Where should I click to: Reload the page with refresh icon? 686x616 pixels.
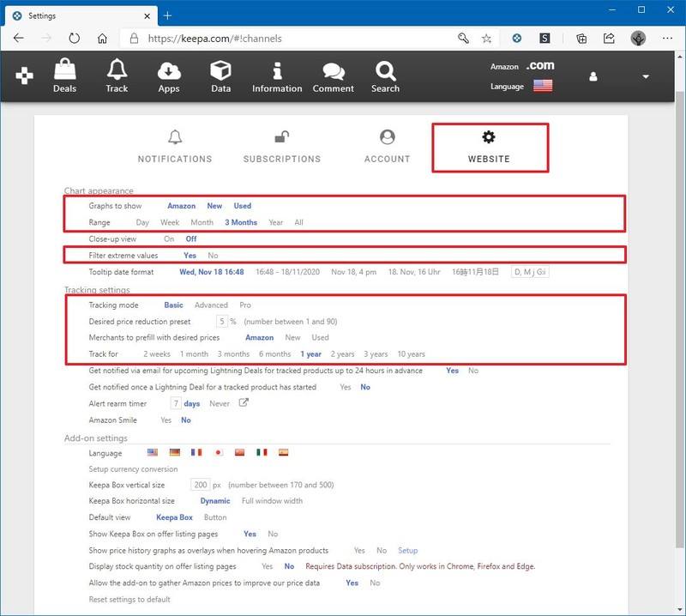tap(75, 38)
